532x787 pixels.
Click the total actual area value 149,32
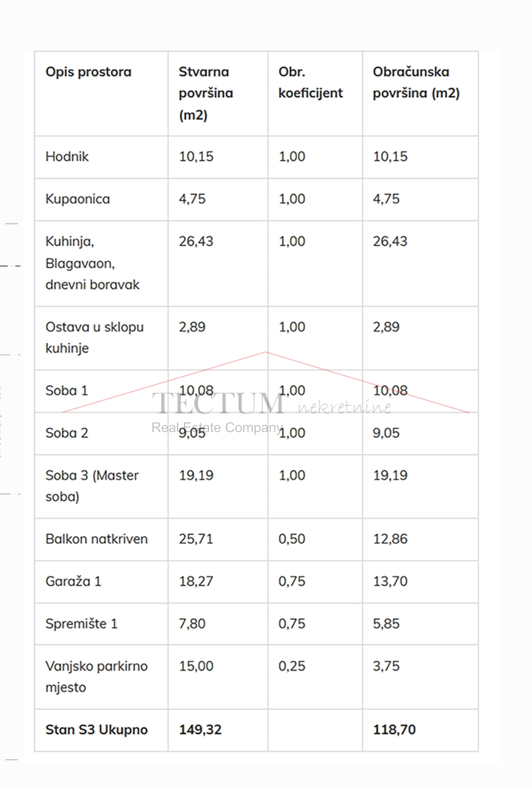pyautogui.click(x=200, y=730)
